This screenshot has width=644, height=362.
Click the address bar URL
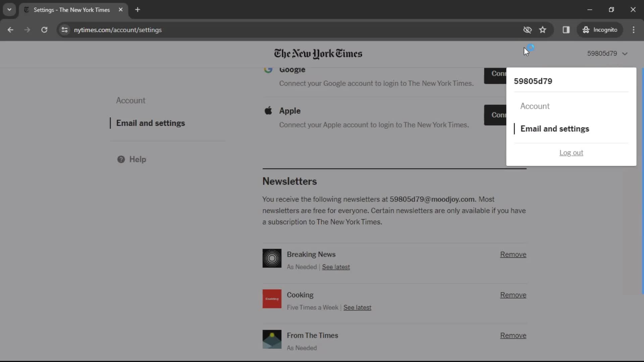coord(118,30)
